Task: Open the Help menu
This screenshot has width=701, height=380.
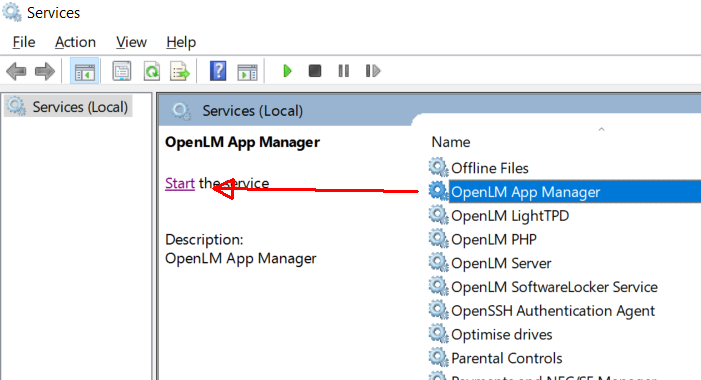Action: tap(181, 42)
